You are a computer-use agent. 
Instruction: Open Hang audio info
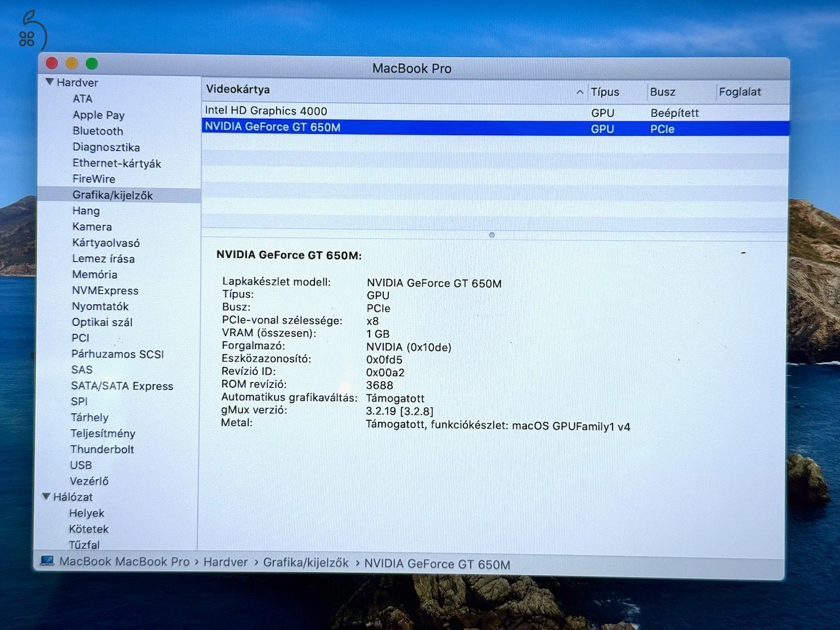click(x=86, y=211)
